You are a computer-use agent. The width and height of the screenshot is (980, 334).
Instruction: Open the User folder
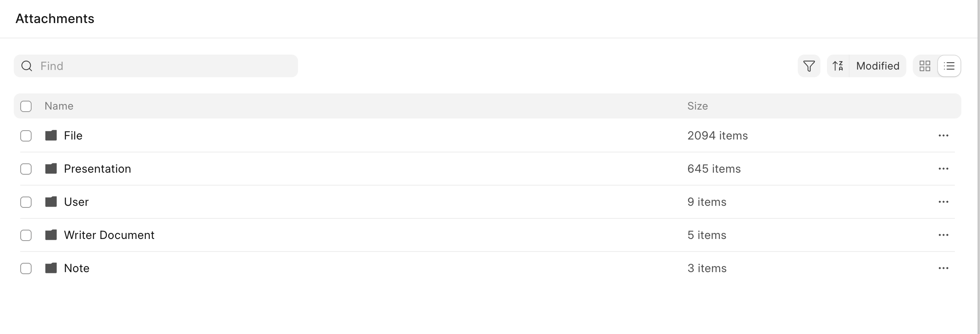(76, 202)
